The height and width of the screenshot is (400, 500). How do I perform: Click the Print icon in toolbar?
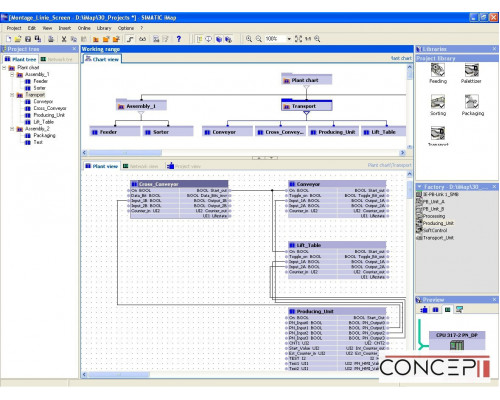51,39
